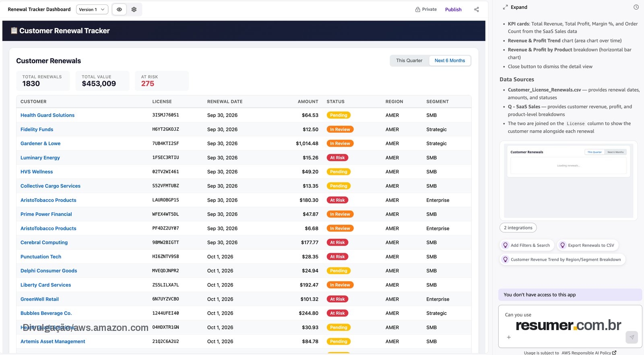Click the STATUS column header
The image size is (644, 355).
pos(335,102)
